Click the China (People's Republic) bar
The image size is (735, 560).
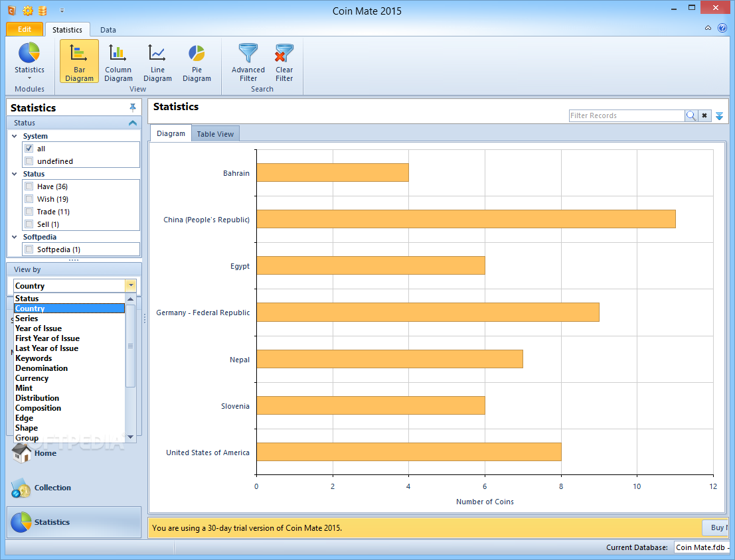click(466, 219)
